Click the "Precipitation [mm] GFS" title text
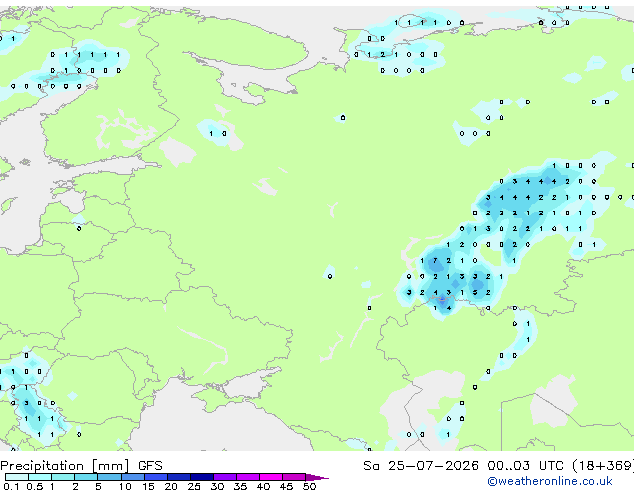Viewport: 634px width, 490px height. pyautogui.click(x=81, y=466)
